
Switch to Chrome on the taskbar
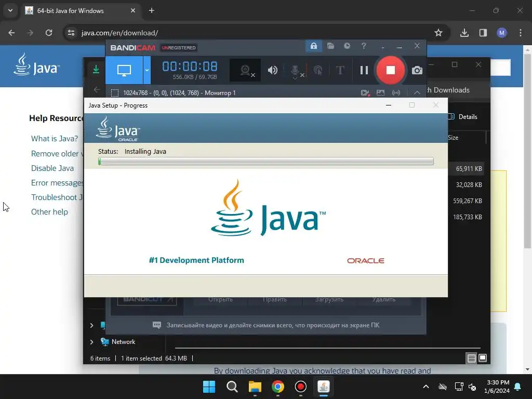click(278, 387)
